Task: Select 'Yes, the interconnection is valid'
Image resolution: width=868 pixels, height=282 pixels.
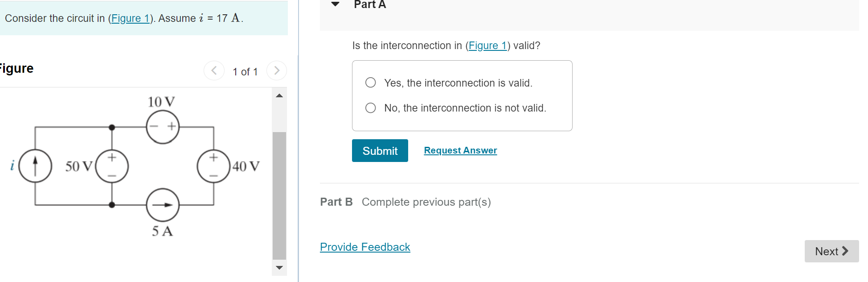Action: point(370,83)
